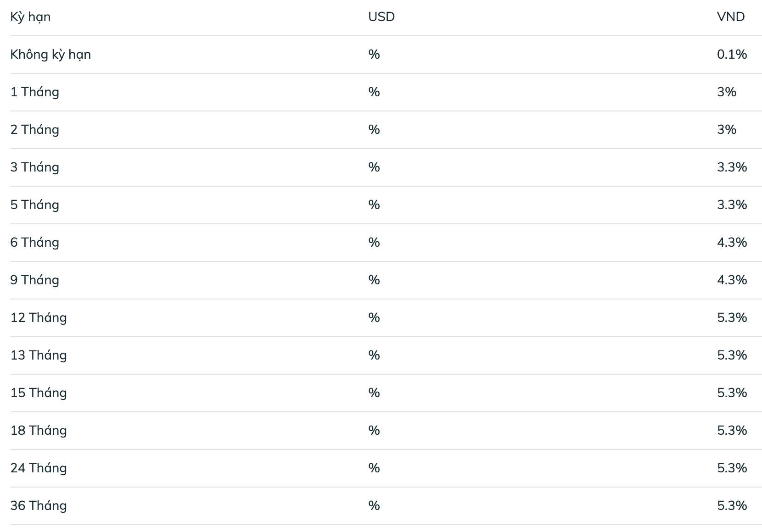
Task: Select the 3 Tháng term label
Action: click(35, 167)
